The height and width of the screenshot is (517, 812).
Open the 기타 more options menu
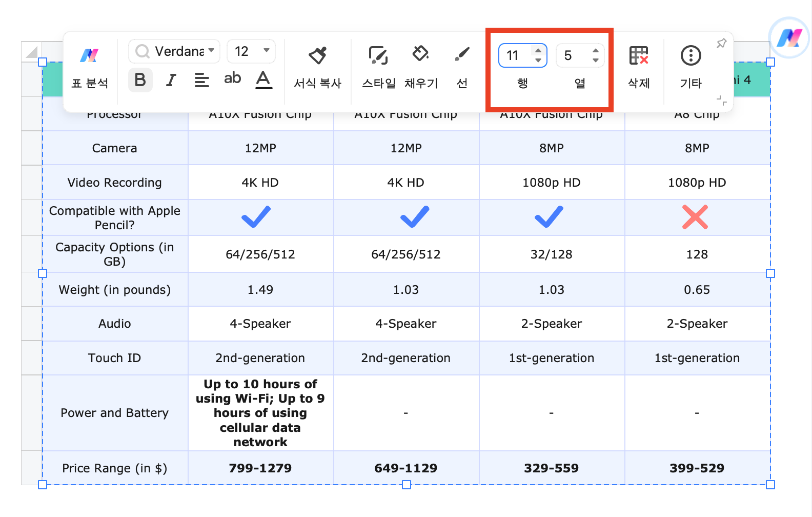[691, 68]
